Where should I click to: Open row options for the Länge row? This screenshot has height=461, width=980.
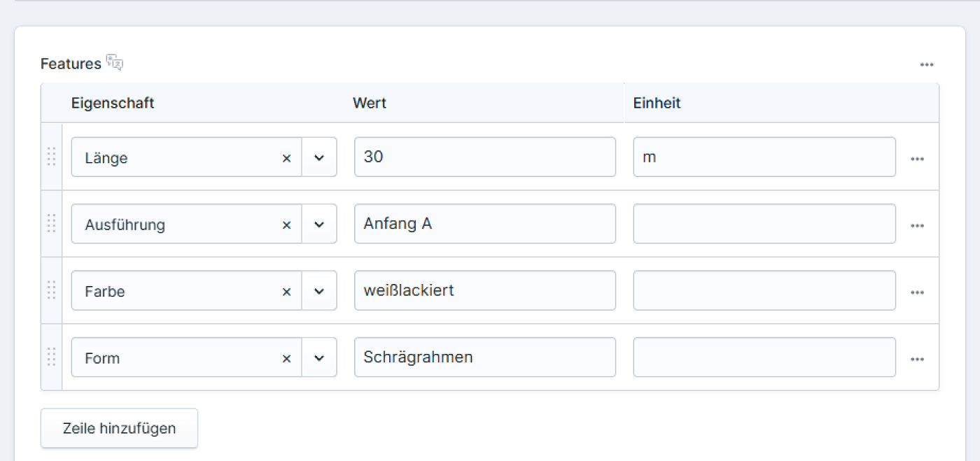pyautogui.click(x=917, y=159)
